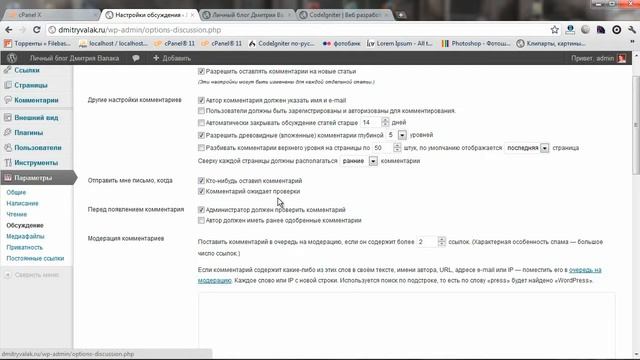Open the site name link in admin bar
The image size is (640, 360).
[74, 58]
